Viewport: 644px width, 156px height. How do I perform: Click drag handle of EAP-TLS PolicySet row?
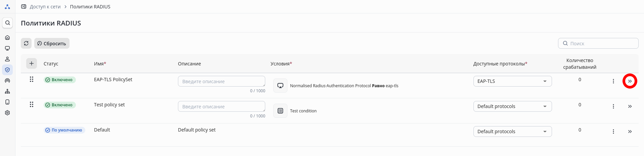[x=32, y=79]
